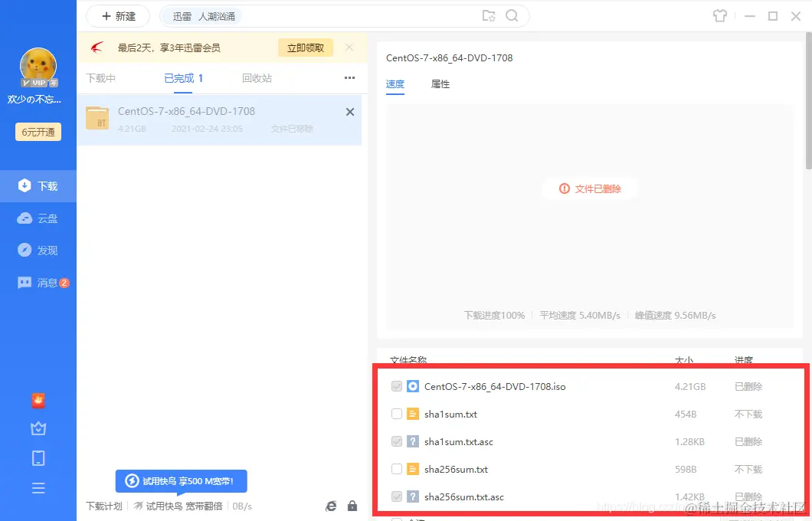Open the more options ellipsis menu
This screenshot has height=521, width=812.
(x=349, y=78)
